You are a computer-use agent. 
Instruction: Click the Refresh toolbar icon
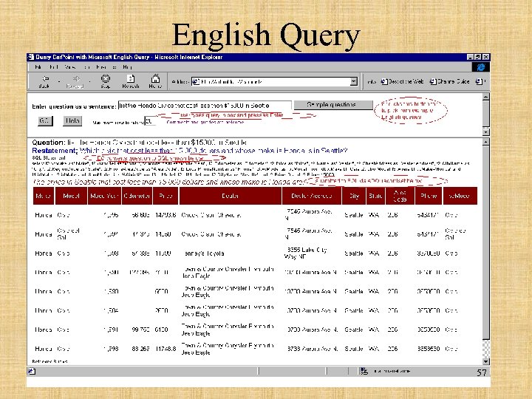tap(131, 79)
